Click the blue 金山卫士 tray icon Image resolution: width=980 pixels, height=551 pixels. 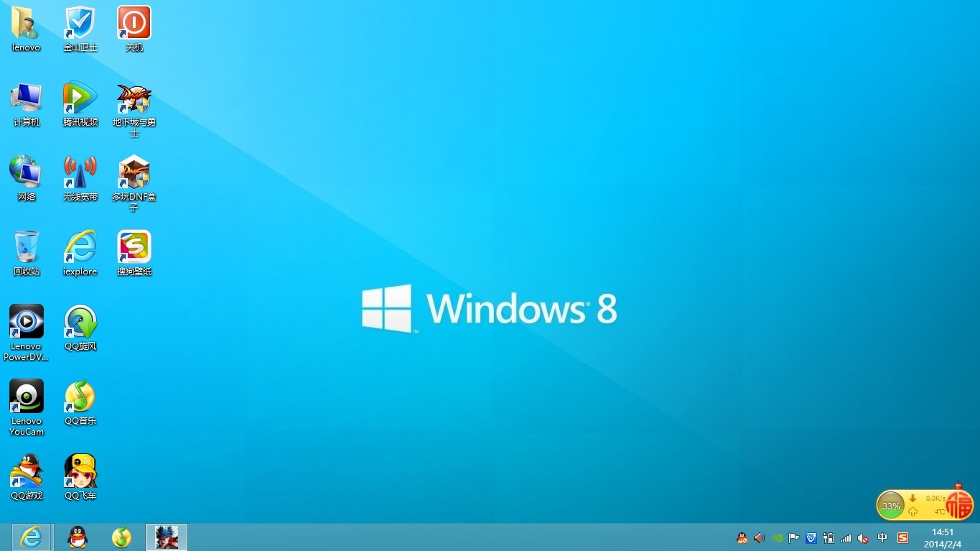point(811,537)
